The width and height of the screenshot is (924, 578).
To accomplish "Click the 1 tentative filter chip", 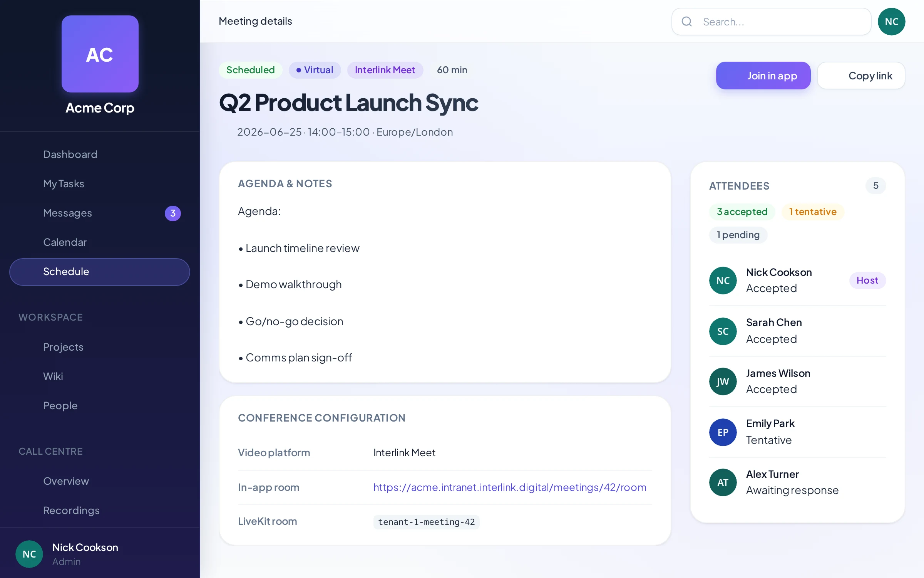I will click(813, 212).
